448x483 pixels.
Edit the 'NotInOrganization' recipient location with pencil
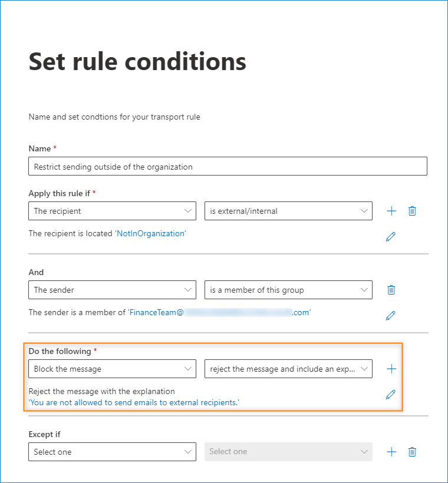[390, 237]
